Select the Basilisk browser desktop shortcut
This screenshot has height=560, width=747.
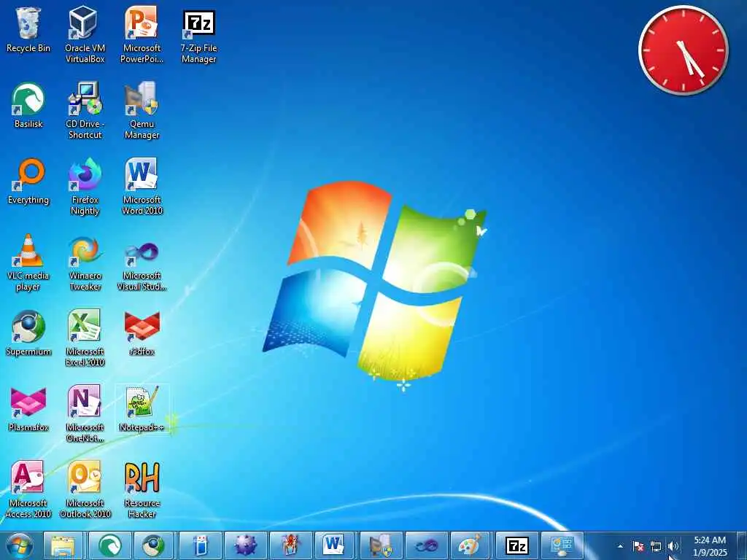click(28, 106)
